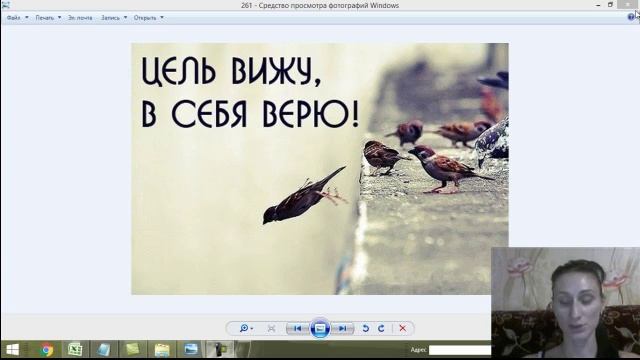This screenshot has width=640, height=360.
Task: Rotate the photo counterclockwise
Action: coord(366,328)
